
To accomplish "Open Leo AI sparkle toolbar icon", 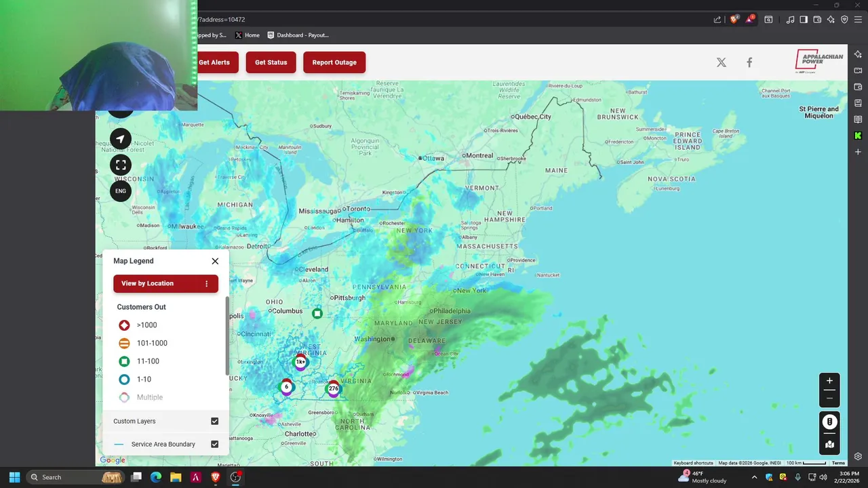I will [831, 20].
